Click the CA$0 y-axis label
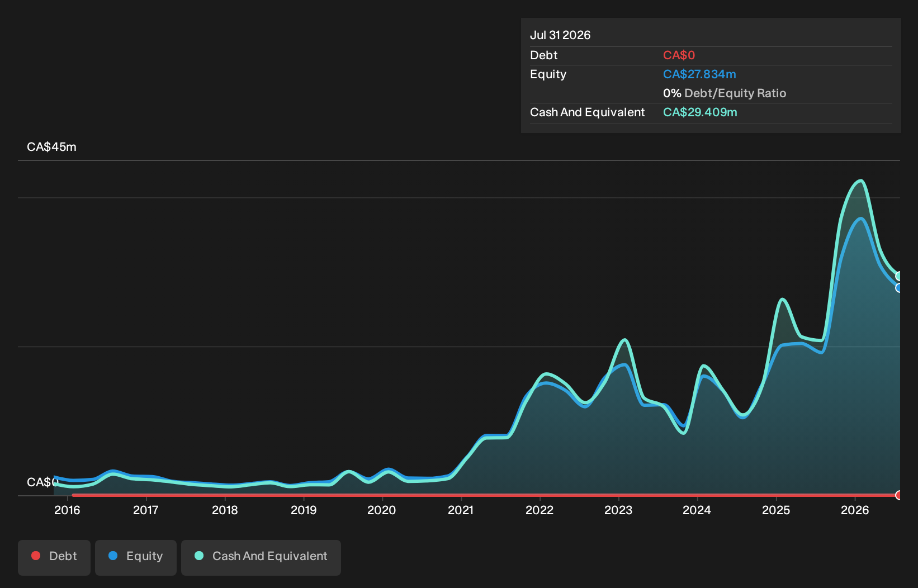The height and width of the screenshot is (588, 918). tap(42, 482)
